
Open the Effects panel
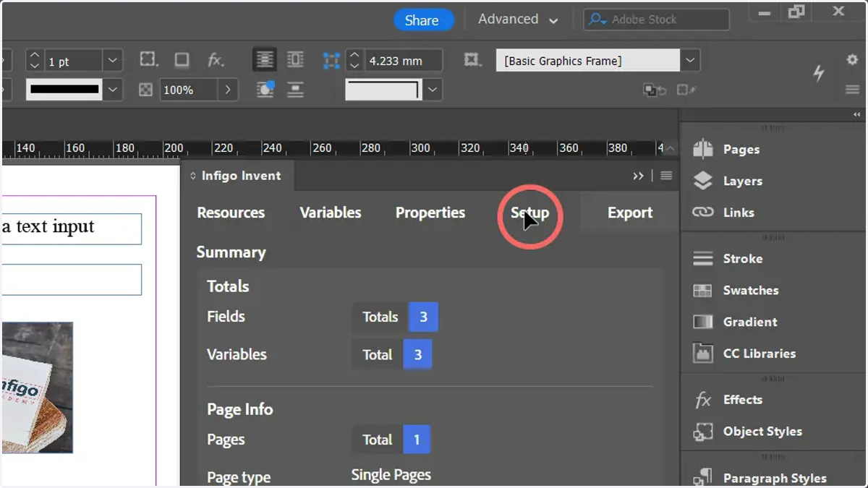728,399
